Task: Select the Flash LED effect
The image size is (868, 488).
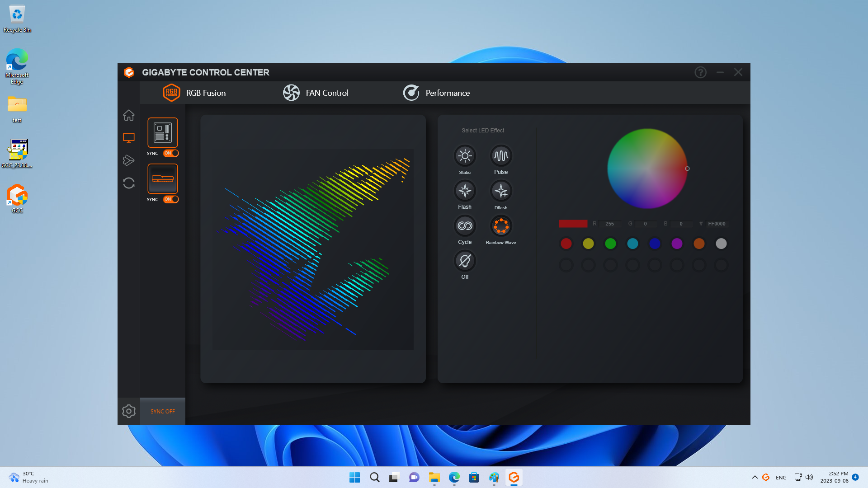Action: click(x=465, y=191)
